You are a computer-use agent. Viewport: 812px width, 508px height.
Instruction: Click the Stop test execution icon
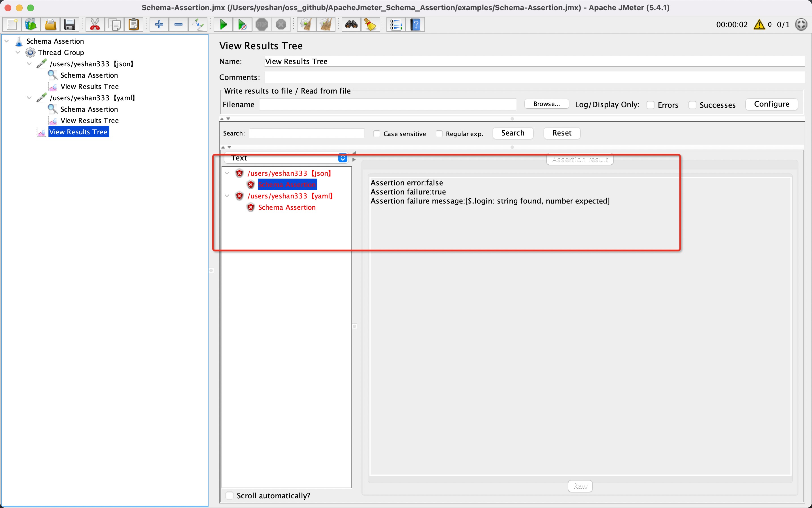click(x=262, y=24)
